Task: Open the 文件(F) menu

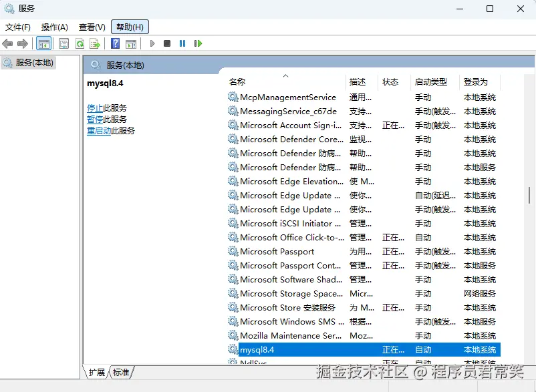Action: [18, 27]
